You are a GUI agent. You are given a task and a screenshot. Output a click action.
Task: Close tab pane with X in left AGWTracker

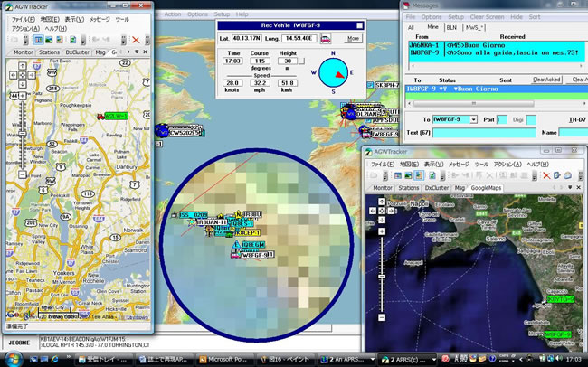pyautogui.click(x=146, y=52)
